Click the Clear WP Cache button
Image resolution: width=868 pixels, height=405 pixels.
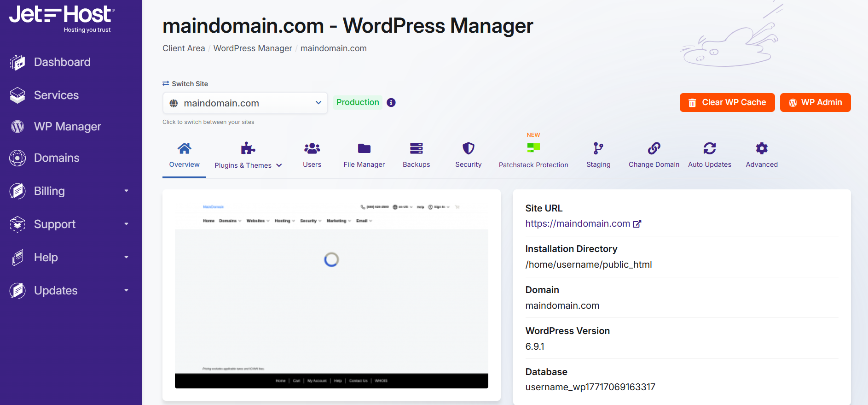(727, 102)
